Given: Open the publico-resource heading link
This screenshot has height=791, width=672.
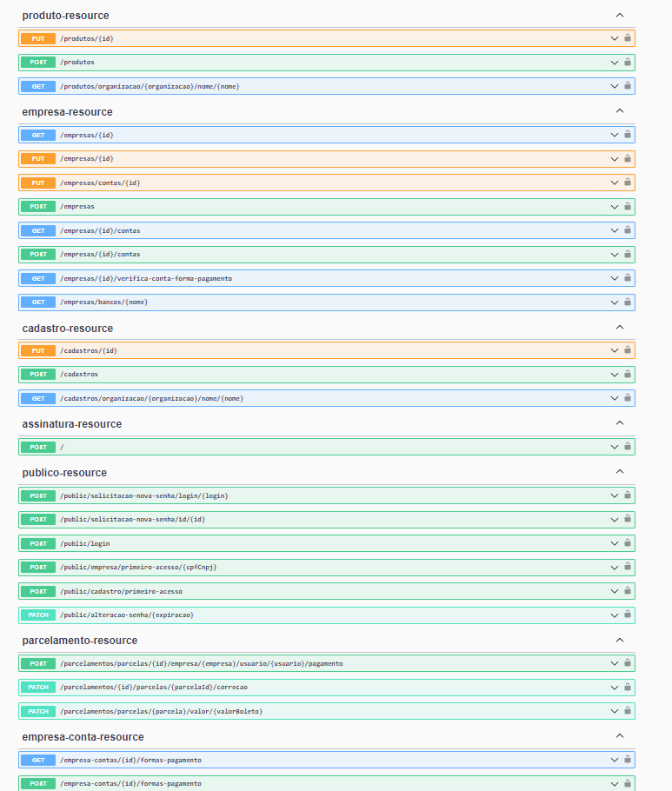Looking at the screenshot, I should point(64,473).
